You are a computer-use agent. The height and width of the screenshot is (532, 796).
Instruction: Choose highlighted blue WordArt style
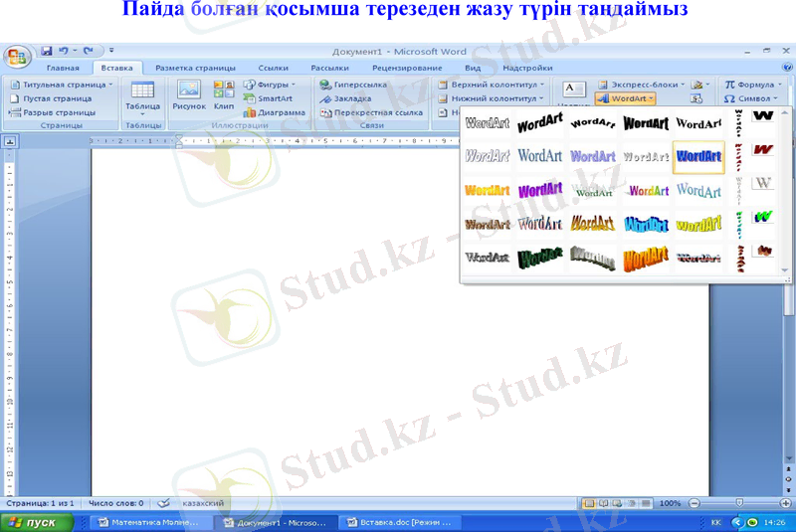click(698, 157)
